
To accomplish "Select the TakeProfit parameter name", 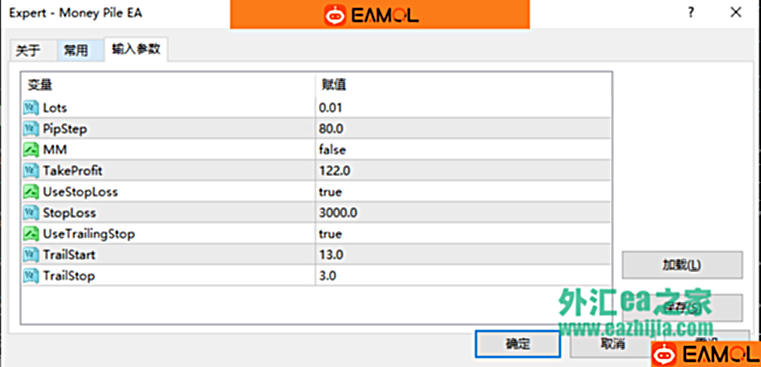I will [x=73, y=171].
